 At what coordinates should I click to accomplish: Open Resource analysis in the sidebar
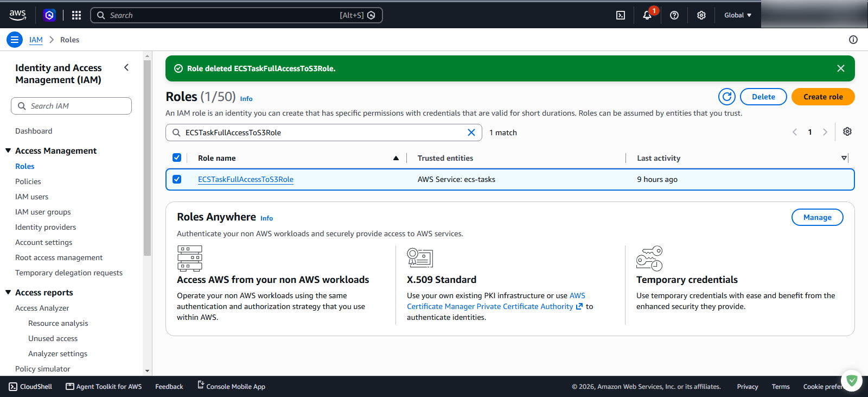(58, 323)
